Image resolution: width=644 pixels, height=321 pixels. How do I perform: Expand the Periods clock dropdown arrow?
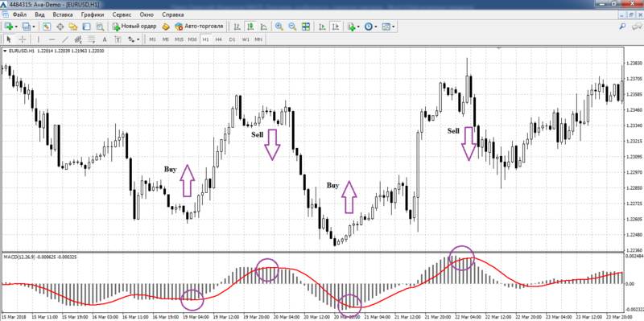click(x=376, y=27)
